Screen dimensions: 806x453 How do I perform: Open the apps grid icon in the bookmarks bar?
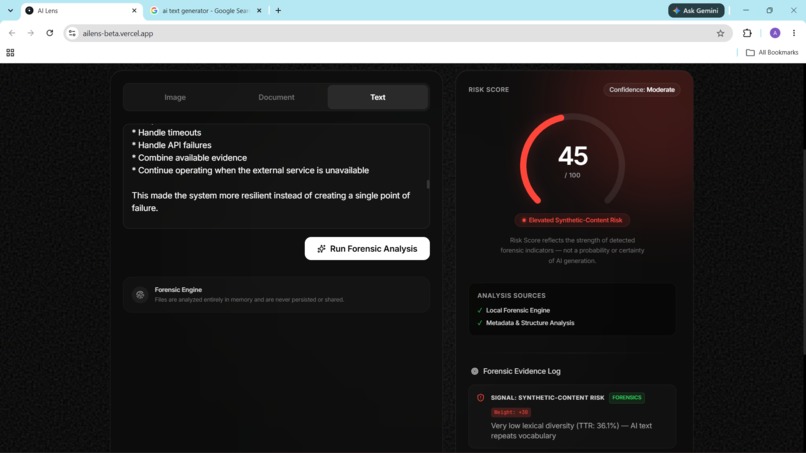point(10,52)
